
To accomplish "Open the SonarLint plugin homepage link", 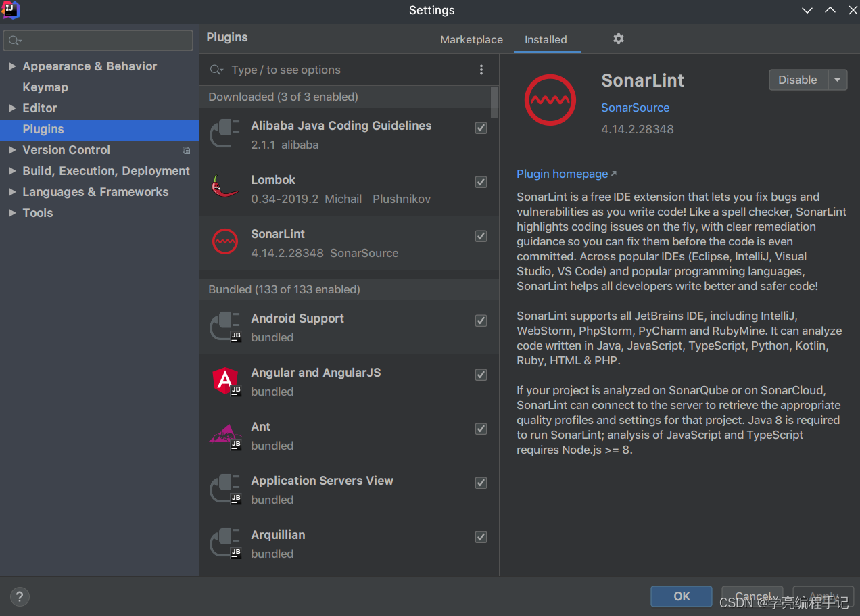I will click(562, 174).
